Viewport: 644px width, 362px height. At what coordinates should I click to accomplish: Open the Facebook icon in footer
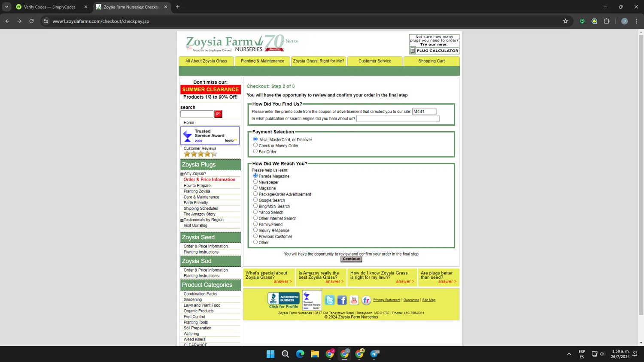(342, 300)
